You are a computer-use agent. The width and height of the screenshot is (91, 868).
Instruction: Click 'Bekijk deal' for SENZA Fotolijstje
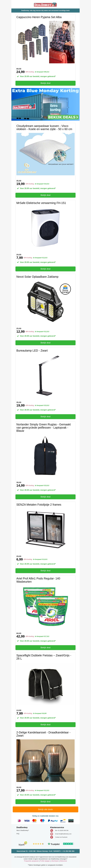[45, 571]
